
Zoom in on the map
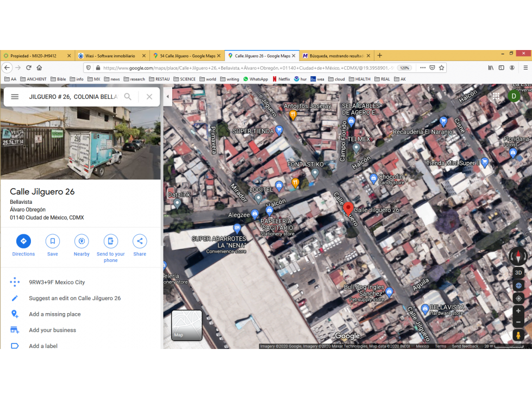tap(518, 311)
